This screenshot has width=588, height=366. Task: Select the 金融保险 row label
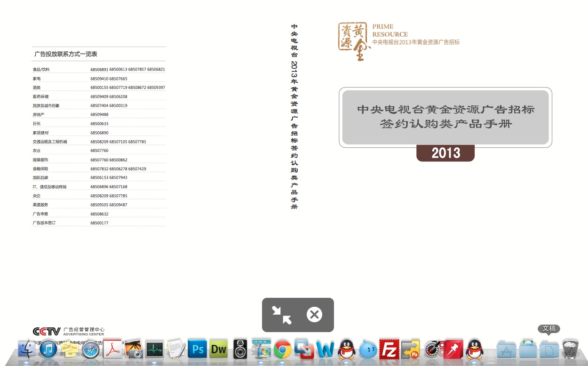click(41, 168)
